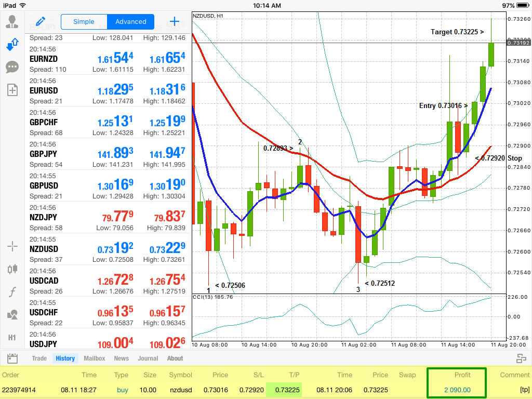Tap the USDCAD ask price 1.26754
Screen dimensions: 532x399
tap(167, 280)
